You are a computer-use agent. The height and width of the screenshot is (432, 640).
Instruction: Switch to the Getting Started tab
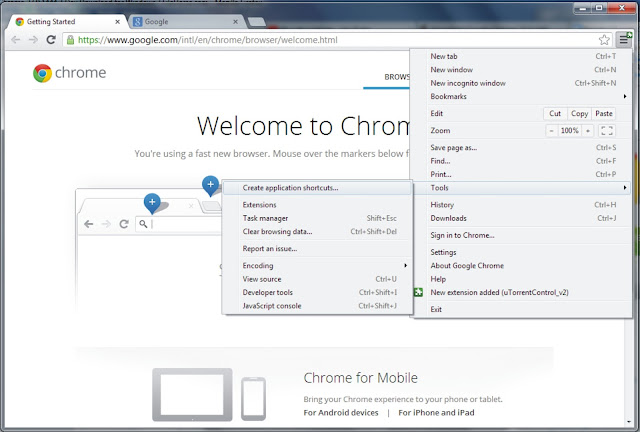click(x=67, y=22)
